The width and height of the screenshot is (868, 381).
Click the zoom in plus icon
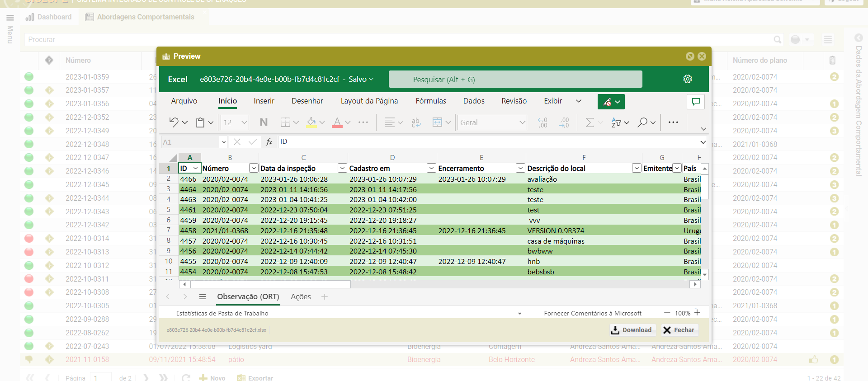click(x=697, y=313)
